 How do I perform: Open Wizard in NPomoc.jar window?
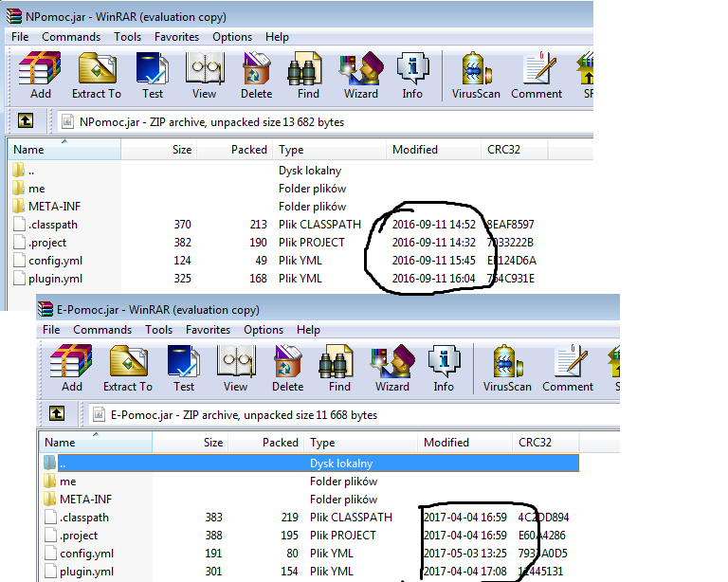[x=361, y=76]
